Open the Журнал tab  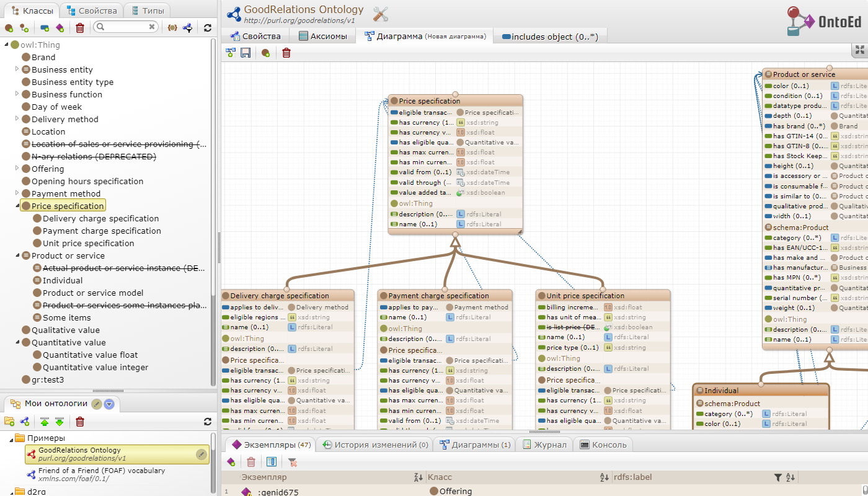pos(544,445)
